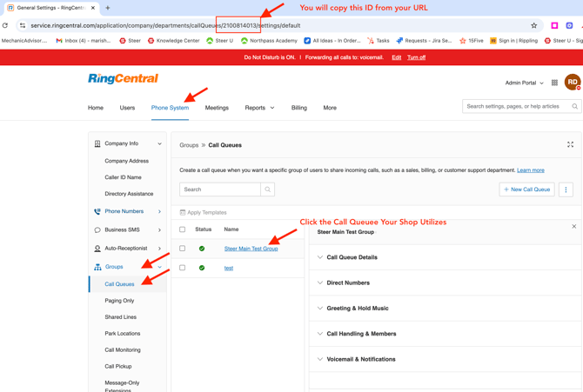Screen dimensions: 583x392
Task: Open site information icon in address bar
Action: click(23, 25)
